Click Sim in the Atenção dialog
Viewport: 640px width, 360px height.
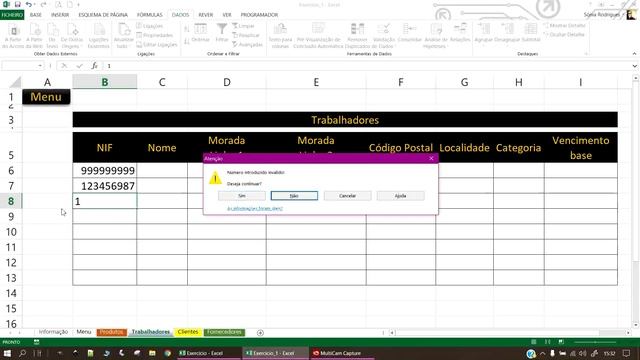click(242, 196)
